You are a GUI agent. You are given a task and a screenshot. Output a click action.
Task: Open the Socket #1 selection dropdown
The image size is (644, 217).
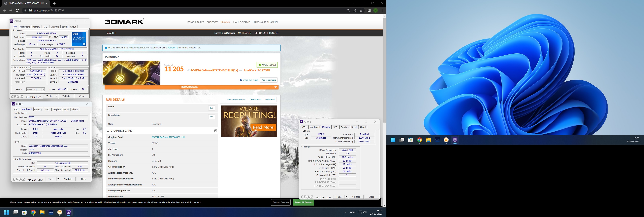click(35, 89)
